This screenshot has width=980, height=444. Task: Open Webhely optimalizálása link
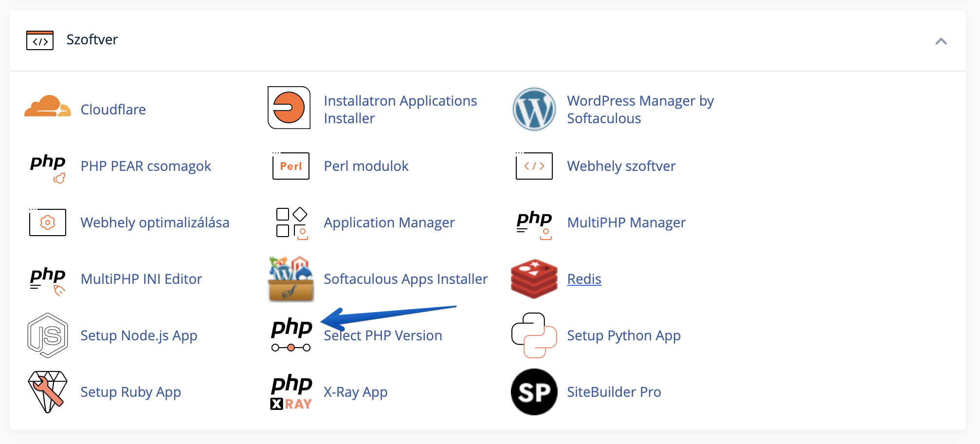tap(155, 222)
